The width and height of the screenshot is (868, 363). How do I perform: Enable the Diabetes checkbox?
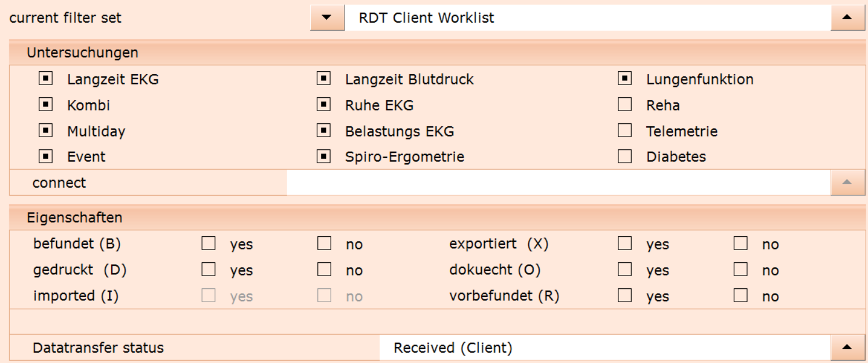[x=625, y=156]
